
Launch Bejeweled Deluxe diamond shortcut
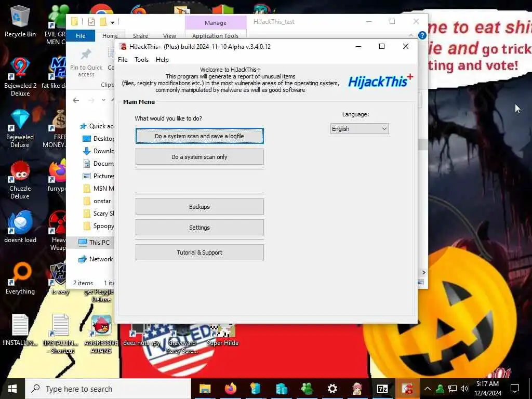(x=20, y=129)
